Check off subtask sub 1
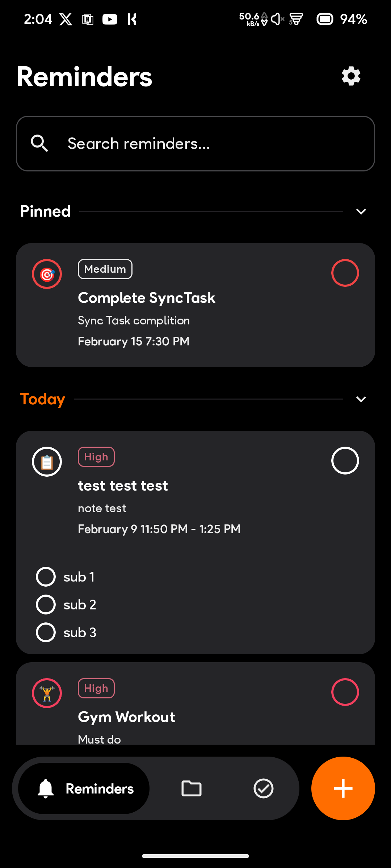Screen dimensions: 391x868 [x=46, y=576]
